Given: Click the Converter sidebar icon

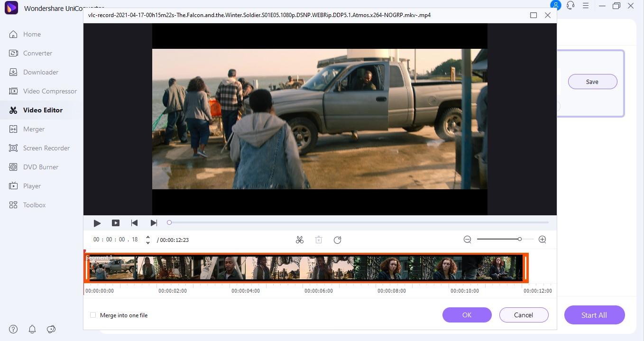Looking at the screenshot, I should [14, 53].
